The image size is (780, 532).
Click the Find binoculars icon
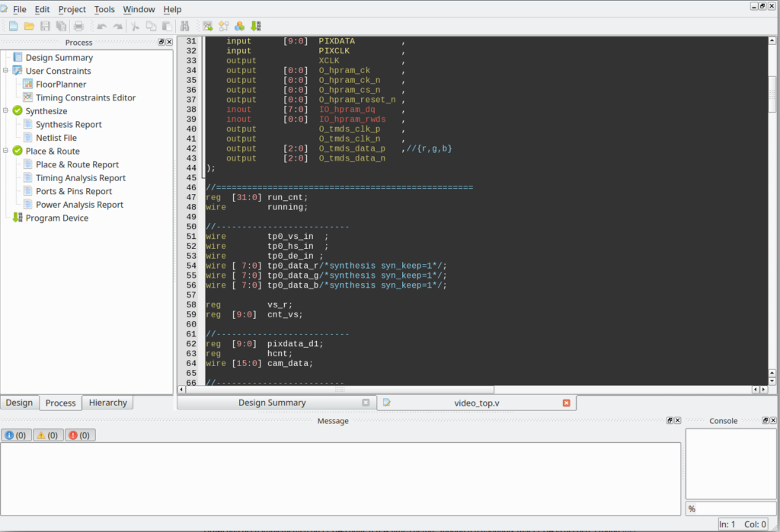[184, 27]
